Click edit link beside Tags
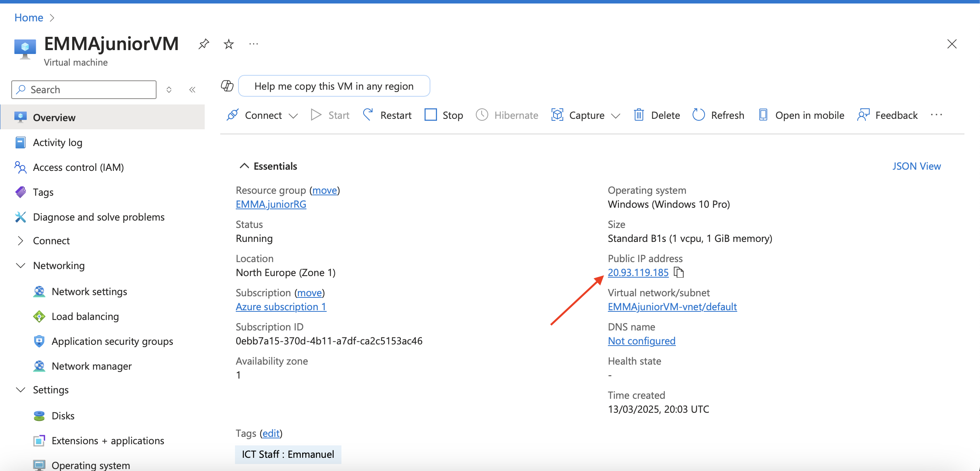The height and width of the screenshot is (471, 980). click(271, 433)
